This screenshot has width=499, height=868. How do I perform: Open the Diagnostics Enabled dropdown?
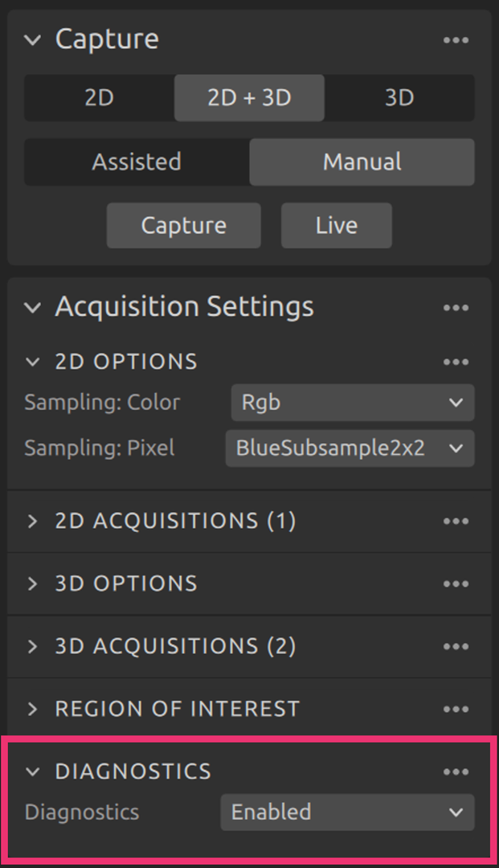pyautogui.click(x=347, y=813)
